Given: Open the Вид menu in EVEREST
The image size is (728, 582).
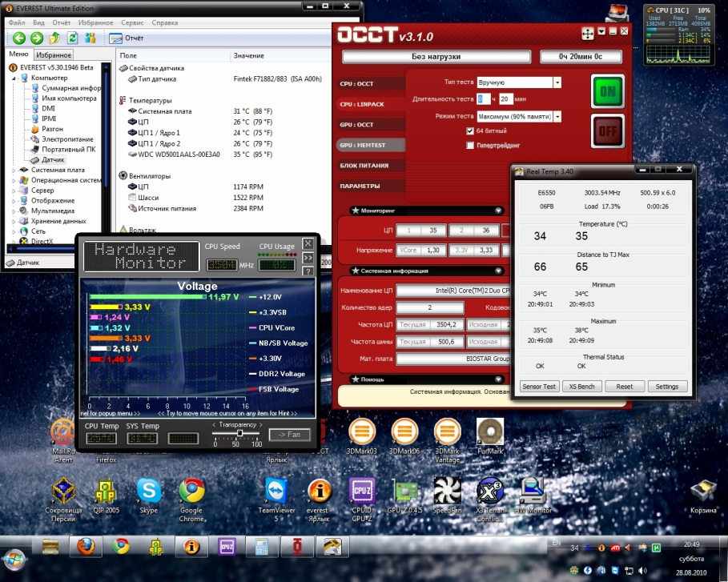Looking at the screenshot, I should point(39,22).
